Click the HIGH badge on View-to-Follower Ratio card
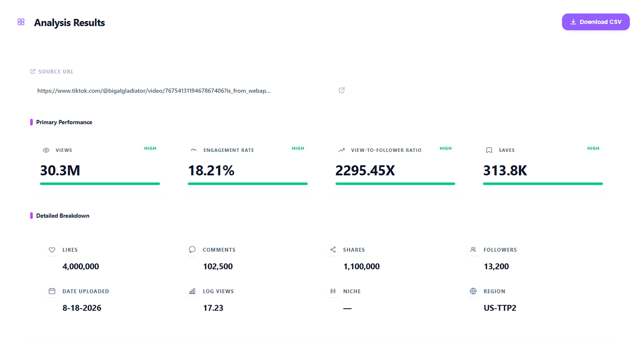Image resolution: width=644 pixels, height=343 pixels. (x=446, y=148)
